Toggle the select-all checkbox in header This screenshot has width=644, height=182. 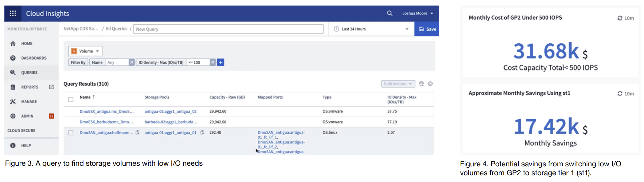[x=71, y=99]
